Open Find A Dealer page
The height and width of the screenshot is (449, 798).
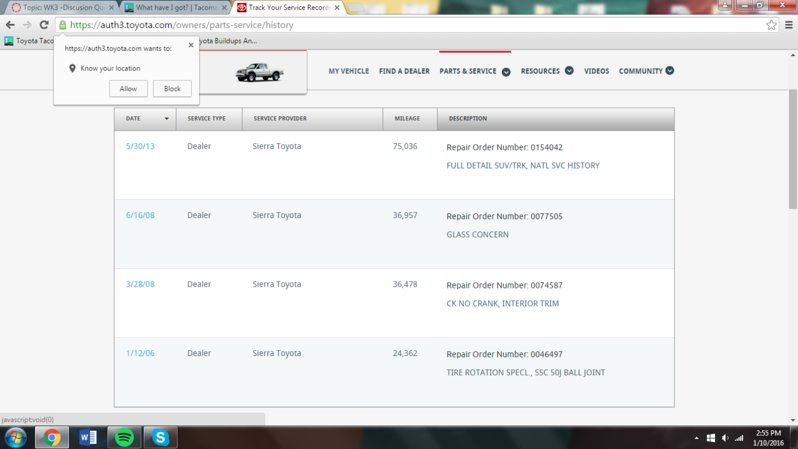(404, 71)
